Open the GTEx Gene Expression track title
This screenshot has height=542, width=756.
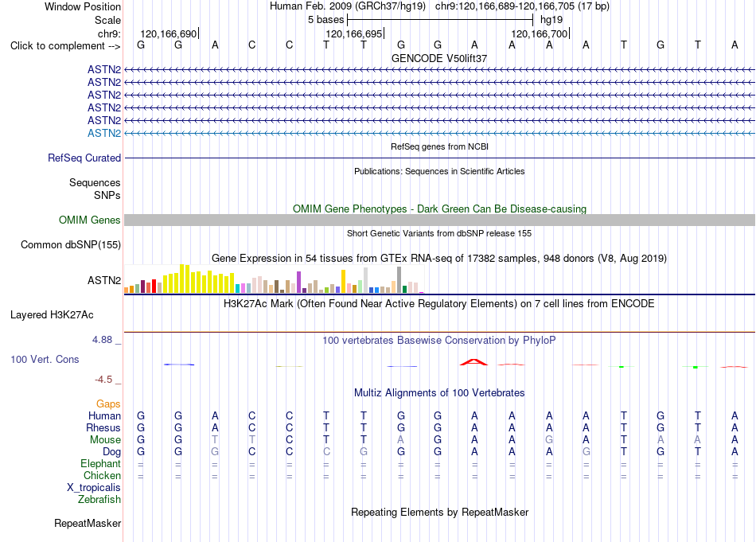click(439, 259)
